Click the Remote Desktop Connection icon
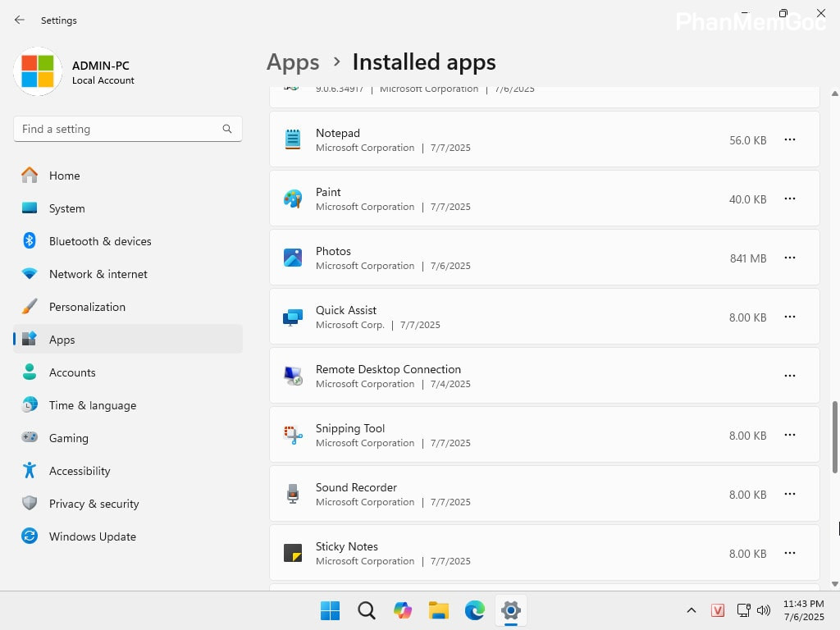 pos(293,376)
